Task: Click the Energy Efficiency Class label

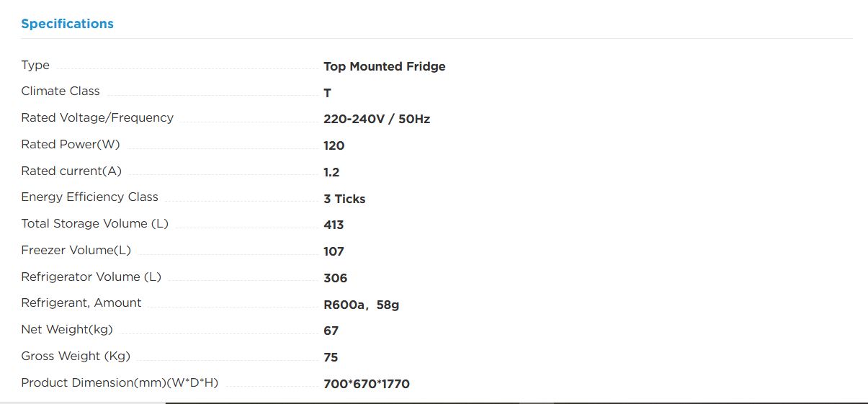Action: (x=89, y=197)
